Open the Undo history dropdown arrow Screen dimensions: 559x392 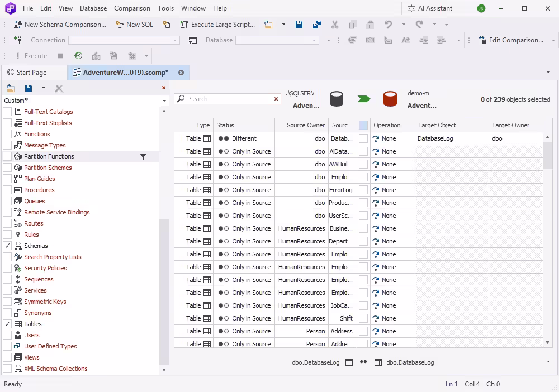tap(404, 25)
